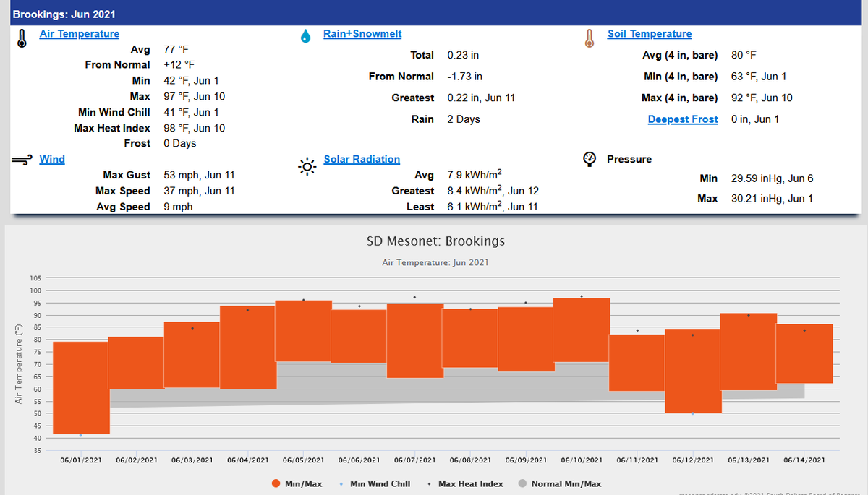
Task: Click the '30.21 inHg, Jun 1' pressure value
Action: point(772,198)
